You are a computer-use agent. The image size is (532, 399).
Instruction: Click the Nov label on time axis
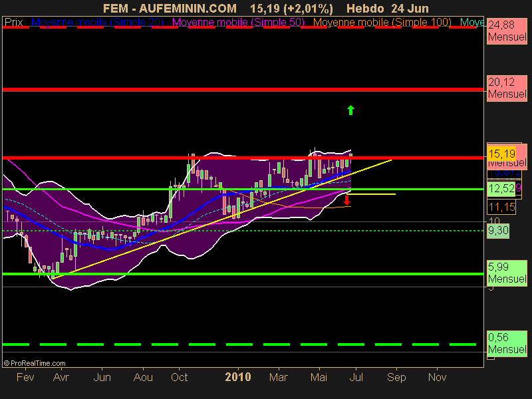(437, 377)
